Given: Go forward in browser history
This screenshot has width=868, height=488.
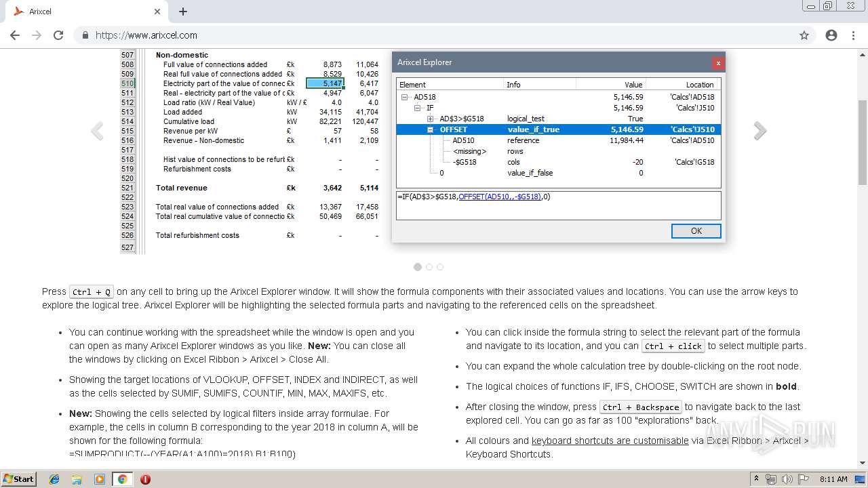Looking at the screenshot, I should pyautogui.click(x=37, y=35).
